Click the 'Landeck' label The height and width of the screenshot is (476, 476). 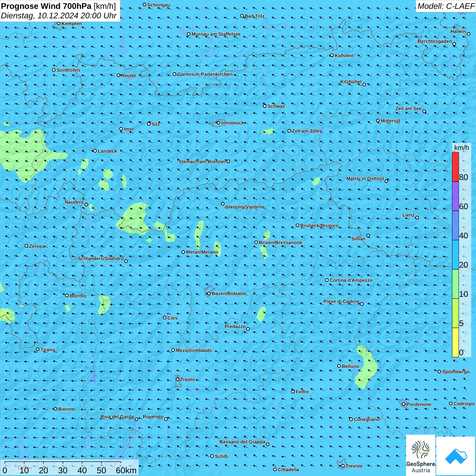(x=107, y=151)
